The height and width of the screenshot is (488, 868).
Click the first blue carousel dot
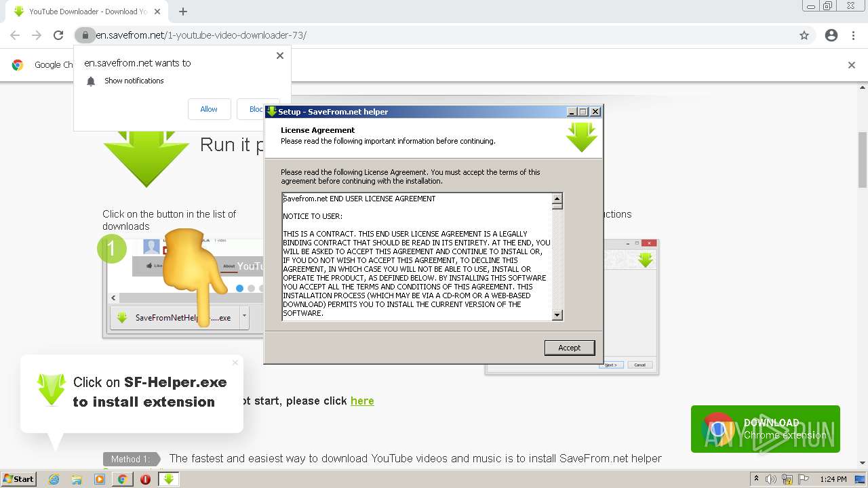[239, 288]
